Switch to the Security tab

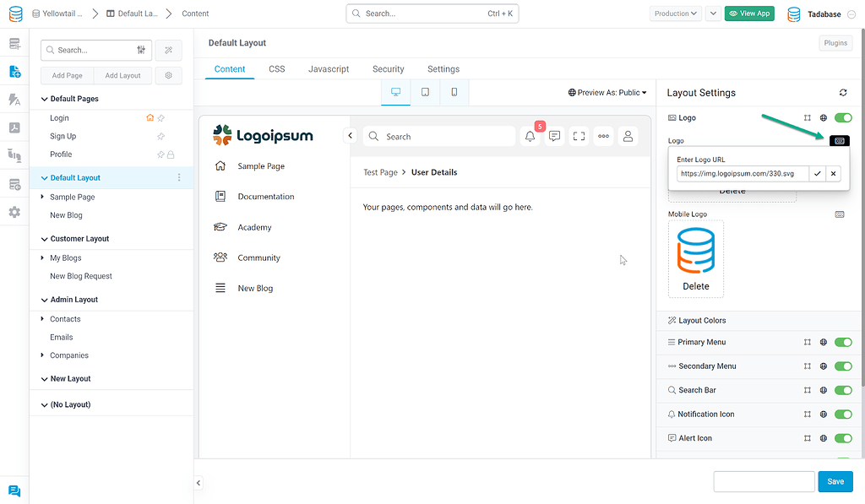tap(389, 69)
